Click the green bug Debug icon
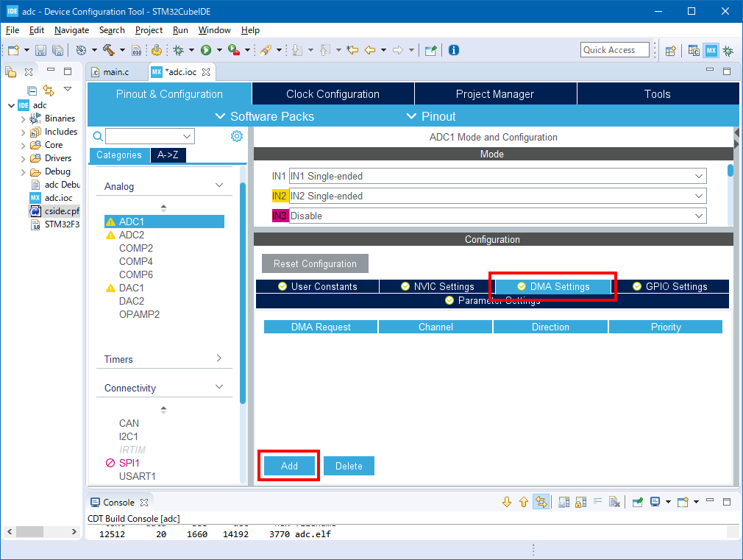 (x=179, y=50)
